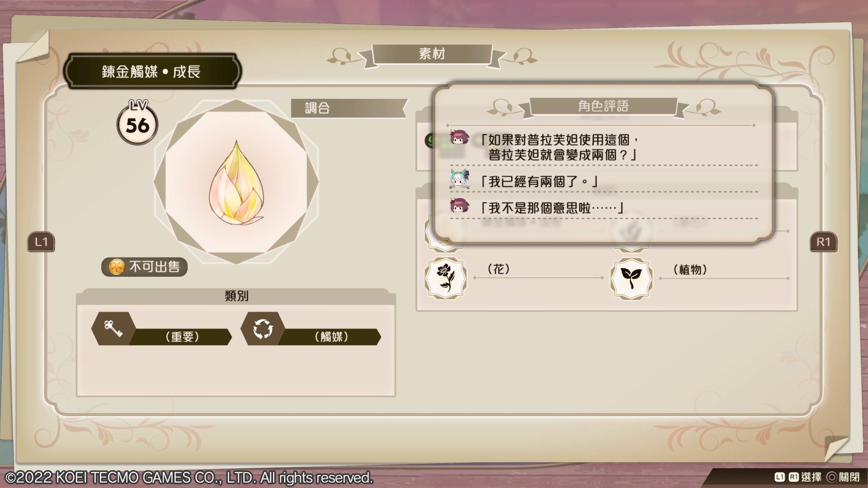Open the 素材 header tab

432,54
